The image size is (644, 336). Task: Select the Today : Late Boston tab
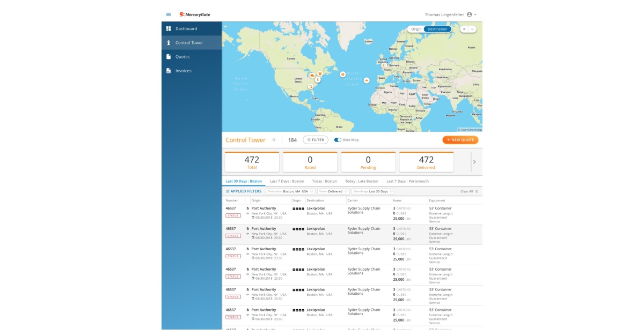click(x=363, y=180)
